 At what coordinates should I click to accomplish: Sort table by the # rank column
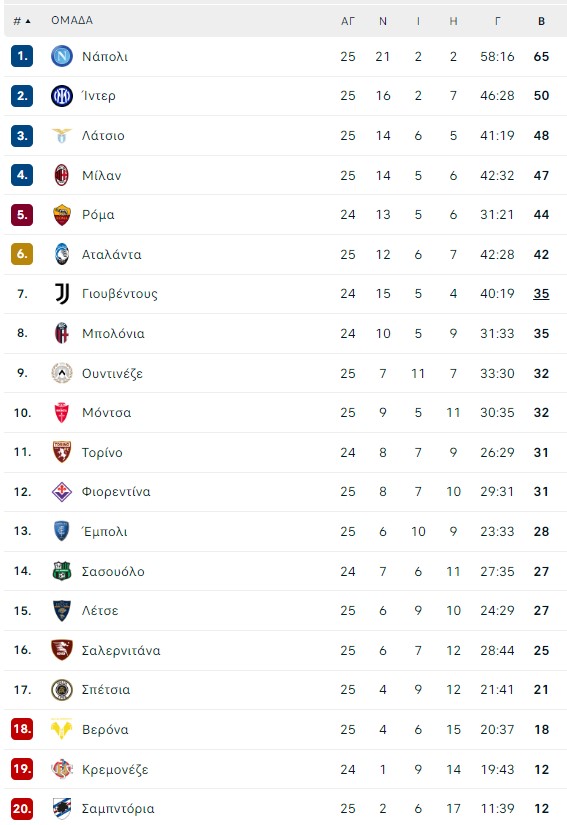point(22,21)
